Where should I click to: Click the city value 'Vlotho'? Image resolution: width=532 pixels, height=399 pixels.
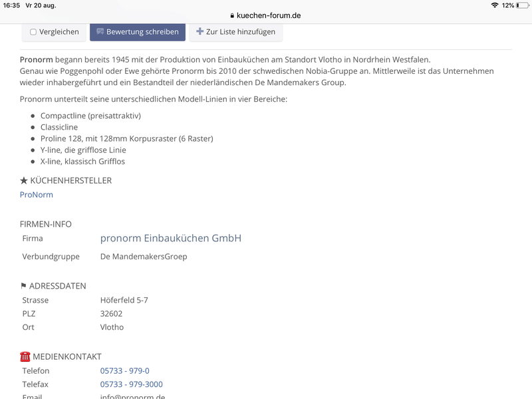pos(112,327)
